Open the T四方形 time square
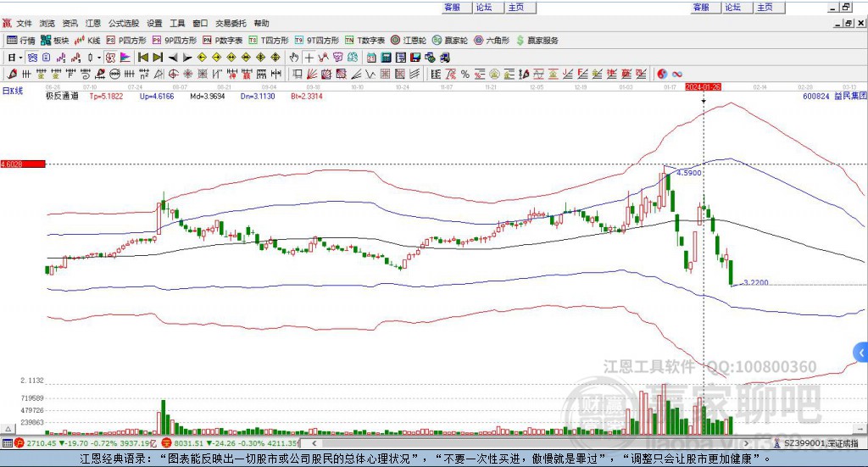 coord(269,41)
